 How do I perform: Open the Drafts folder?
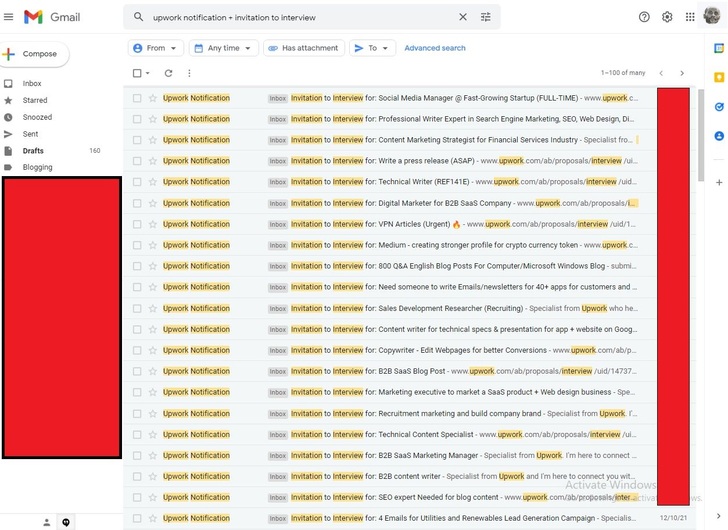[x=33, y=150]
